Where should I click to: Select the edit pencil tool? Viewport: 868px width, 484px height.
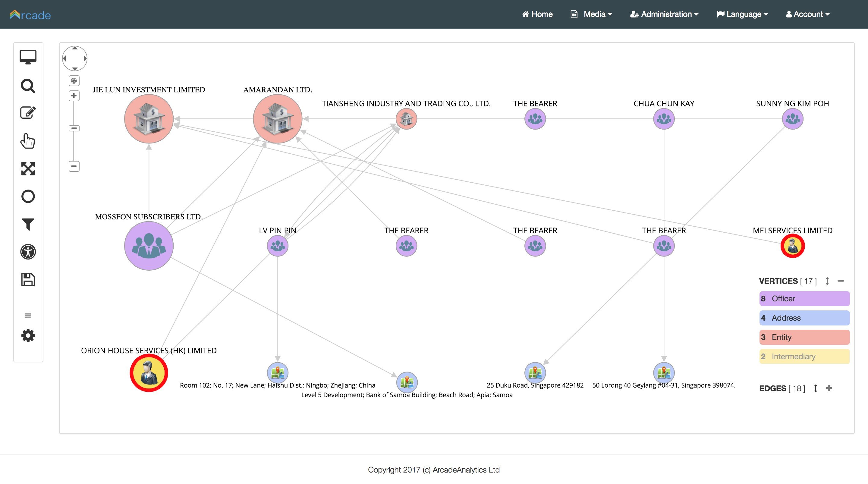click(28, 113)
